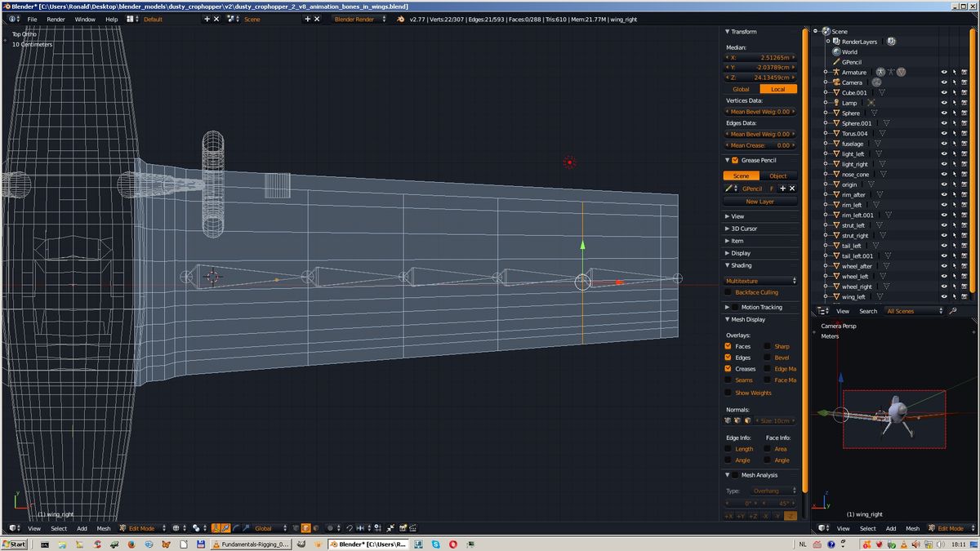Screen dimensions: 980x551
Task: Open the Render menu in the top bar
Action: coord(56,19)
